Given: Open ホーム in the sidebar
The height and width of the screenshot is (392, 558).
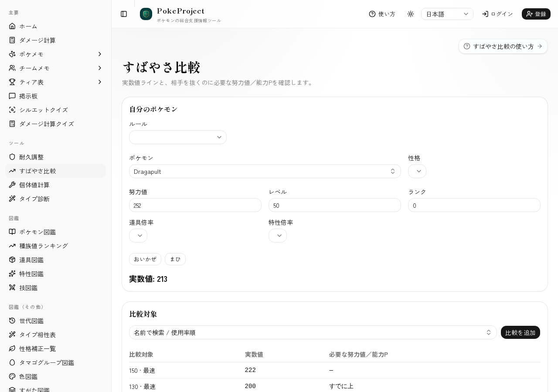Looking at the screenshot, I should pos(56,26).
